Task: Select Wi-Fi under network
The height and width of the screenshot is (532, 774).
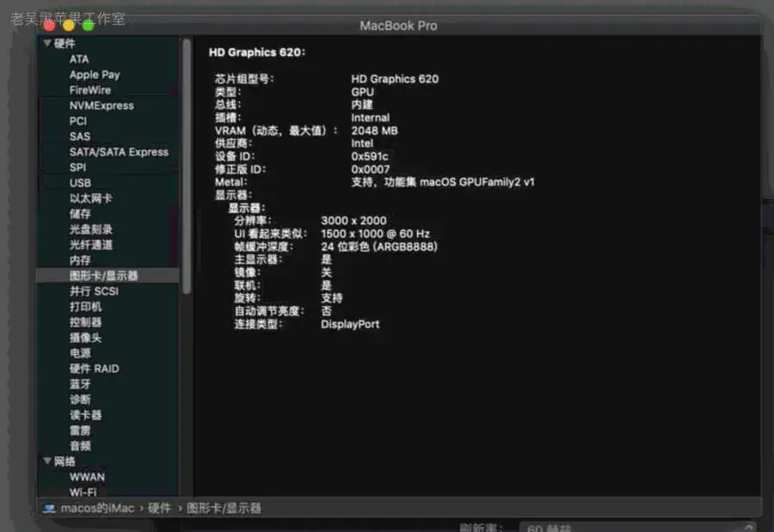Action: (x=83, y=492)
